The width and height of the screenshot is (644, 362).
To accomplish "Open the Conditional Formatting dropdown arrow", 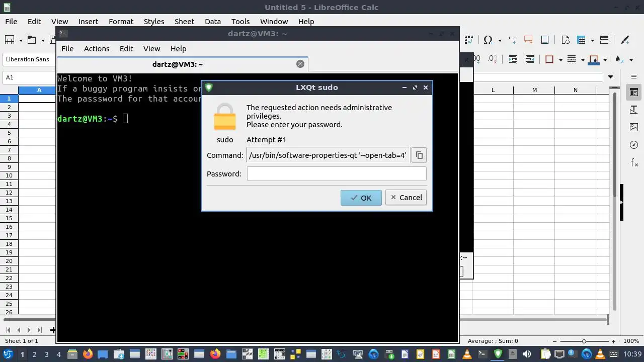I will [x=631, y=59].
